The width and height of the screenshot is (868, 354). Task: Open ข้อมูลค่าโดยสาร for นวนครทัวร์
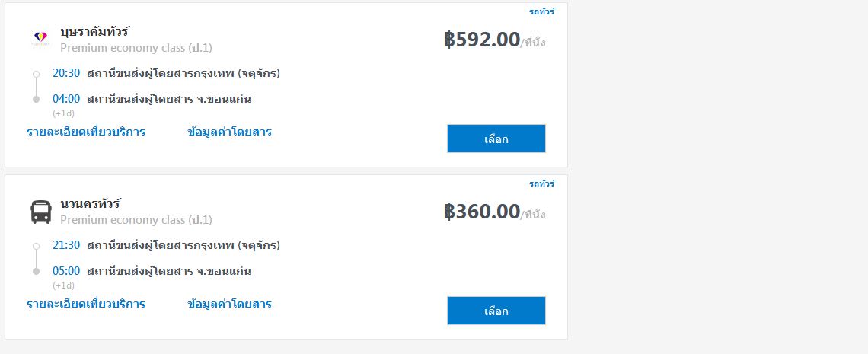(x=230, y=304)
